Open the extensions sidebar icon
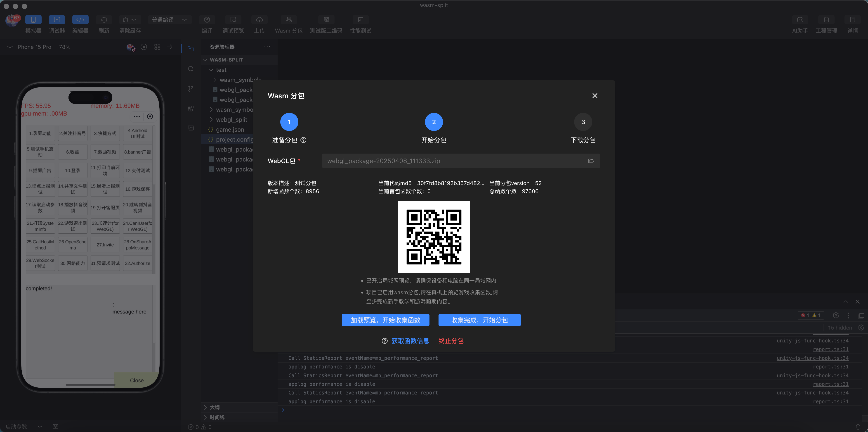This screenshot has height=432, width=868. (x=191, y=109)
